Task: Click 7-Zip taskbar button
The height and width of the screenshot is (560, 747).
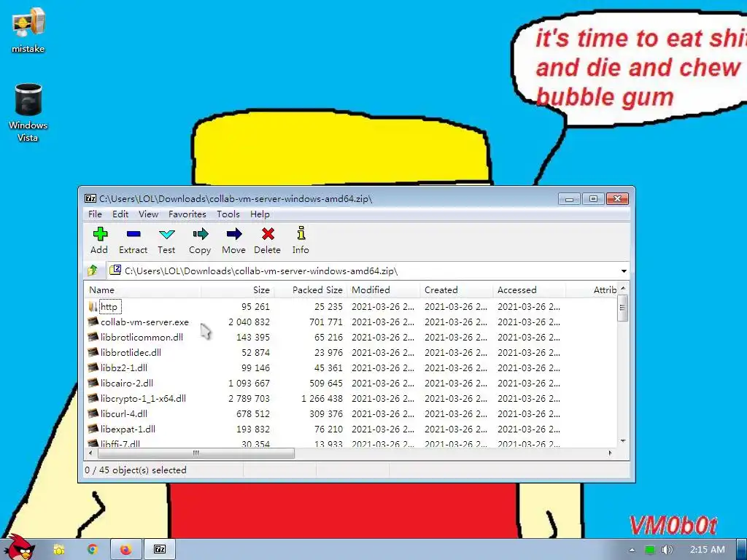Action: [x=160, y=550]
